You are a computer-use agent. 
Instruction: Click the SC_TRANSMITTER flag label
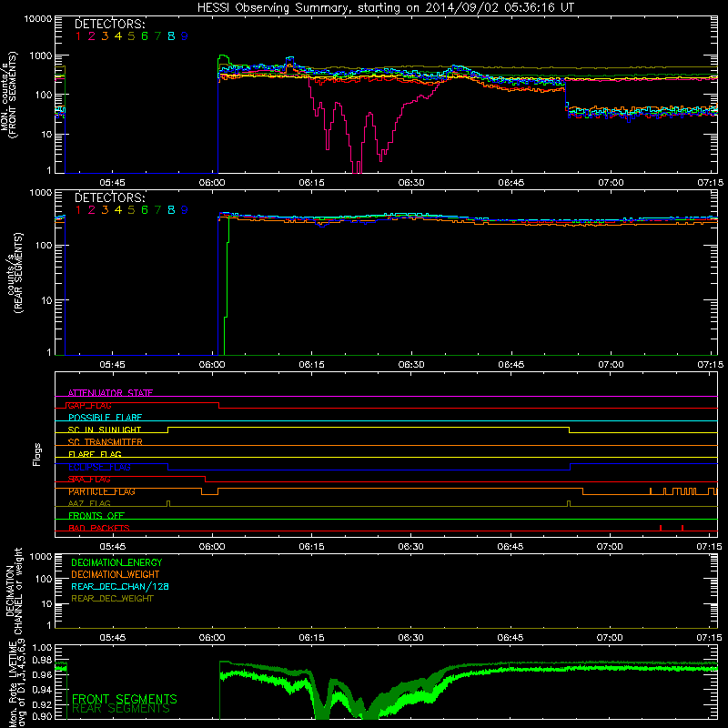click(106, 442)
